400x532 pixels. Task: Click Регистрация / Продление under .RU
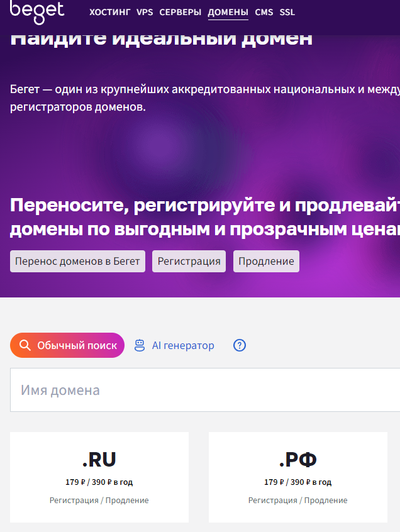click(99, 501)
